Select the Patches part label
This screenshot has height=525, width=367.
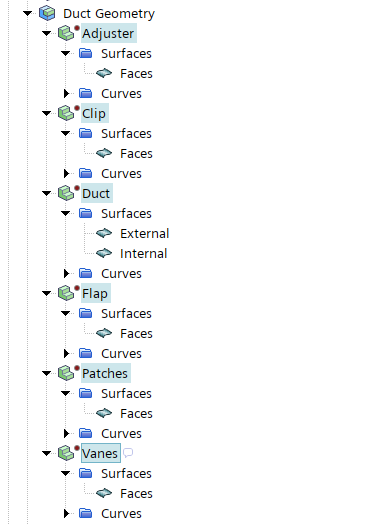(105, 373)
